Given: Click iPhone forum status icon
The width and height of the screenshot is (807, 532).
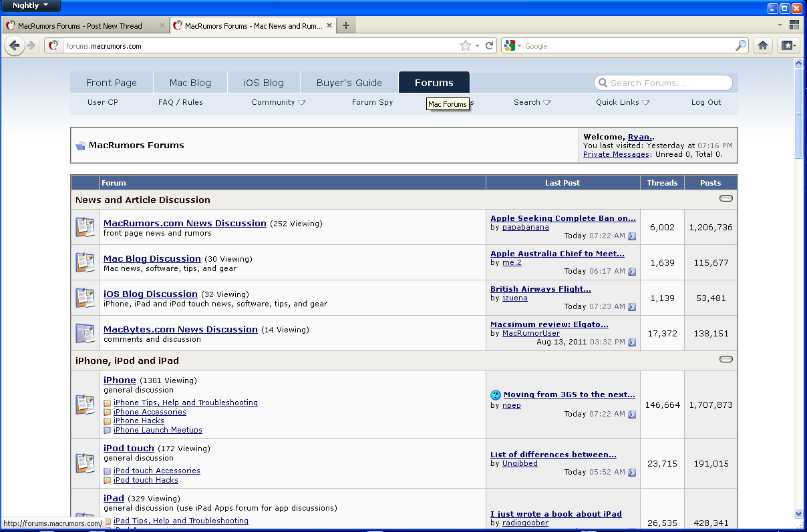Looking at the screenshot, I should coord(85,405).
